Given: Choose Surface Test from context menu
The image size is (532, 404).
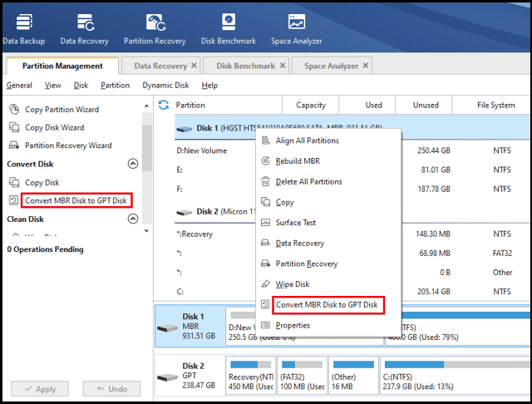Looking at the screenshot, I should tap(328, 223).
